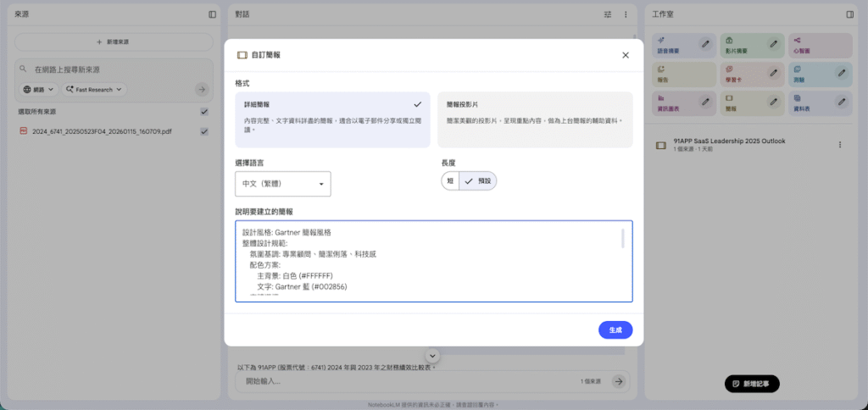
Task: Collapse the 工作室 panel
Action: 849,14
